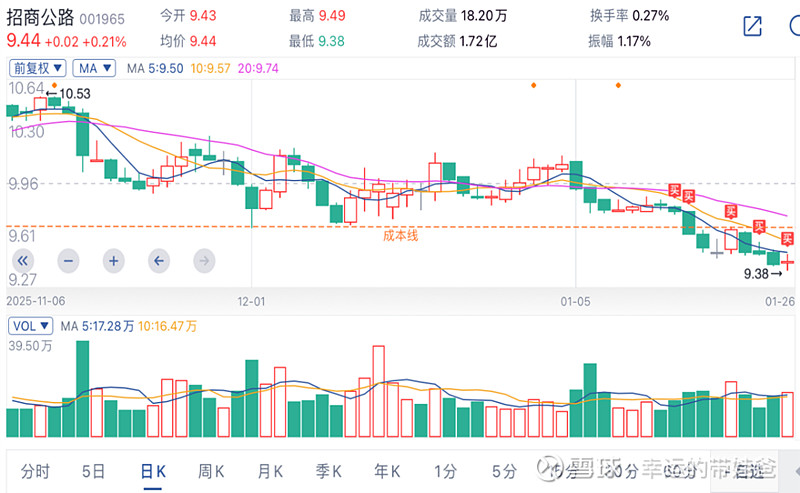Click the share/open-external icon

point(752,27)
